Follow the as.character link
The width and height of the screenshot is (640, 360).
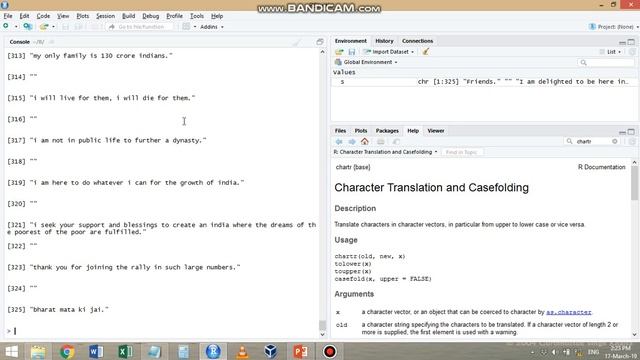(569, 312)
